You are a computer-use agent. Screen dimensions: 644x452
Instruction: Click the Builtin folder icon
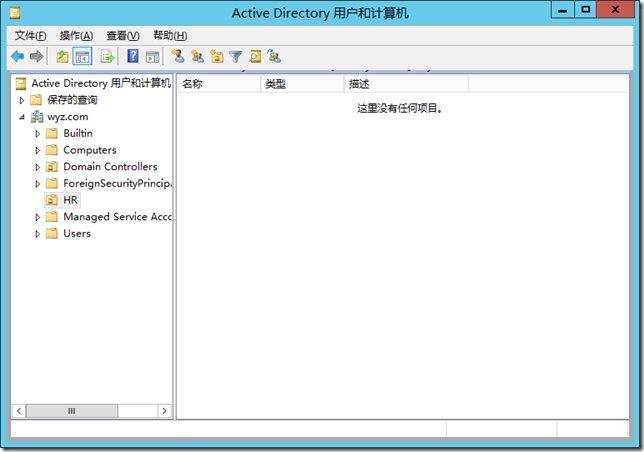point(51,133)
